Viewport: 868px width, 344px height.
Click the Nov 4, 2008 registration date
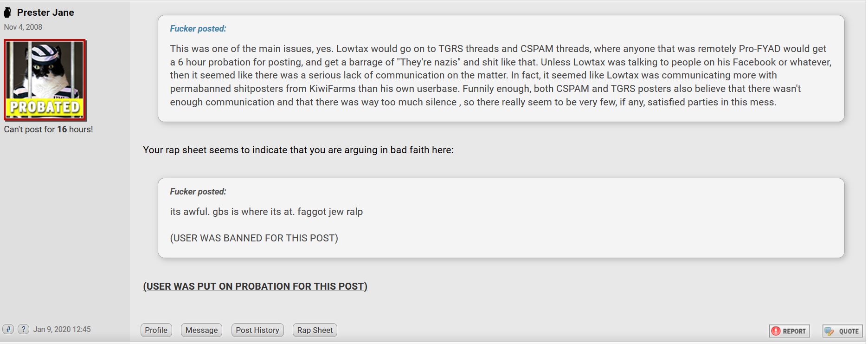(23, 27)
